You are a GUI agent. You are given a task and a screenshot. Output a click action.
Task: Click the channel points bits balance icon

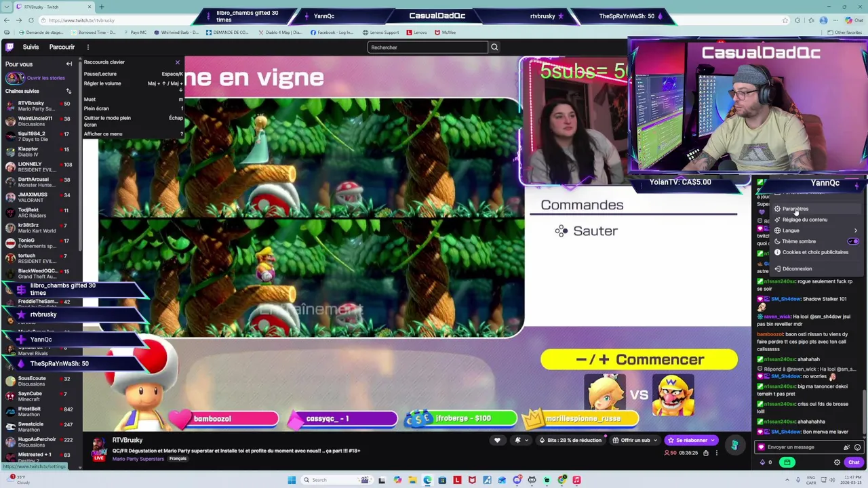click(765, 462)
